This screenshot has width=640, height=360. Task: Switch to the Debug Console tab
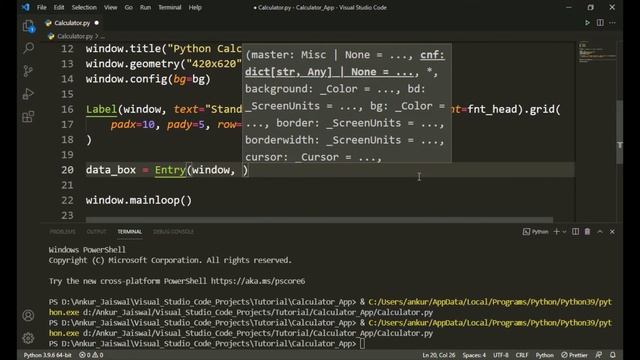(173, 231)
